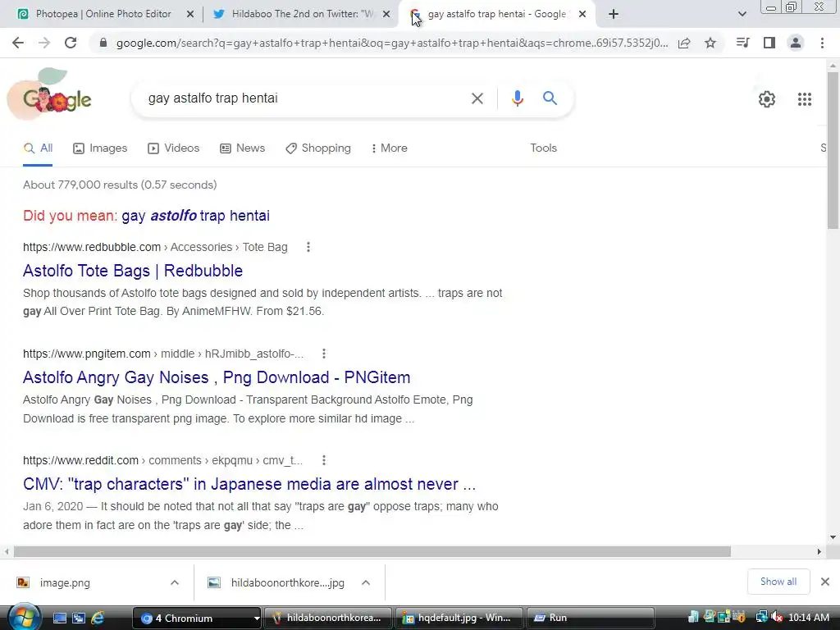The height and width of the screenshot is (630, 840).
Task: Select the Images search filter
Action: point(100,148)
